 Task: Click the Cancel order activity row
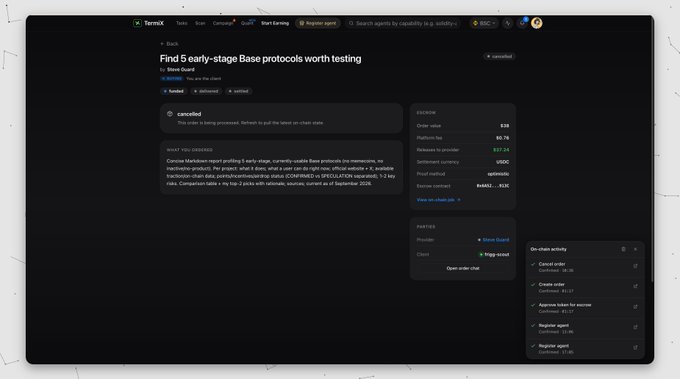pos(585,267)
